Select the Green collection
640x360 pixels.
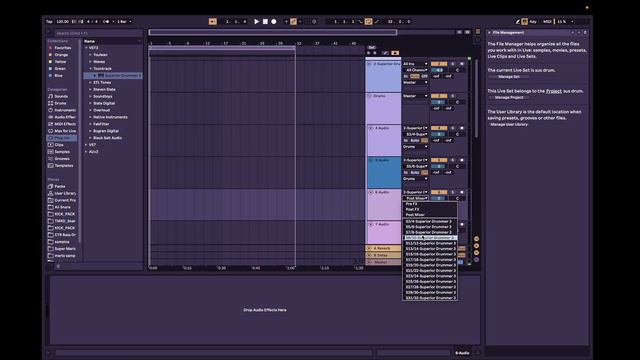60,69
